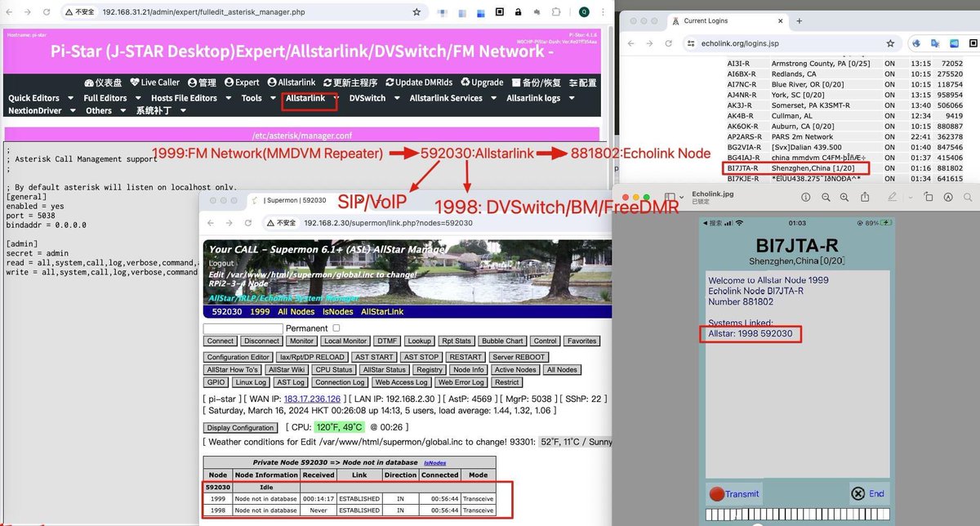Click the DTMF button
The height and width of the screenshot is (526, 980).
387,341
